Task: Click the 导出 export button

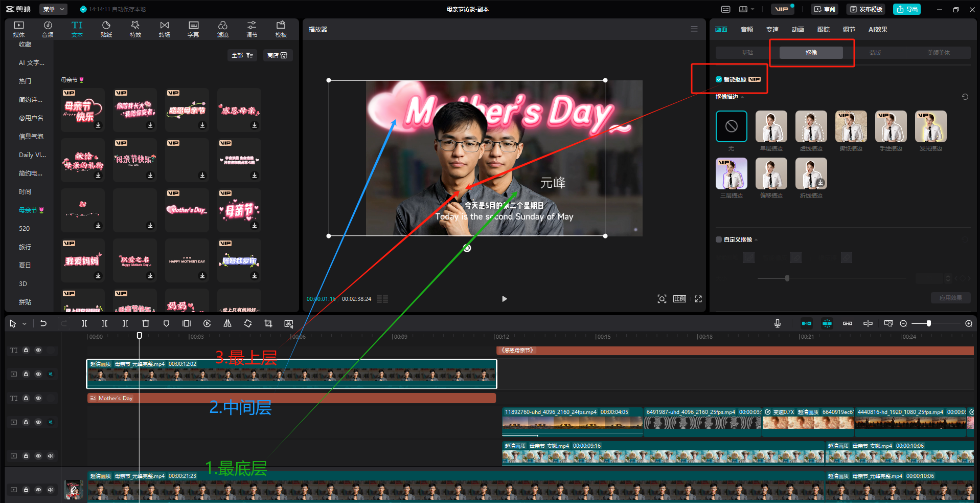Action: (907, 9)
